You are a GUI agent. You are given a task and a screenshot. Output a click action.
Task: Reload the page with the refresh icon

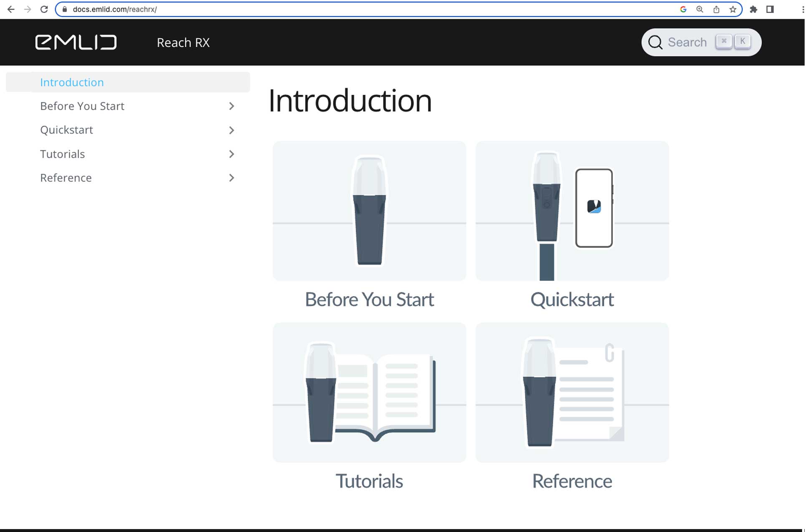coord(44,9)
